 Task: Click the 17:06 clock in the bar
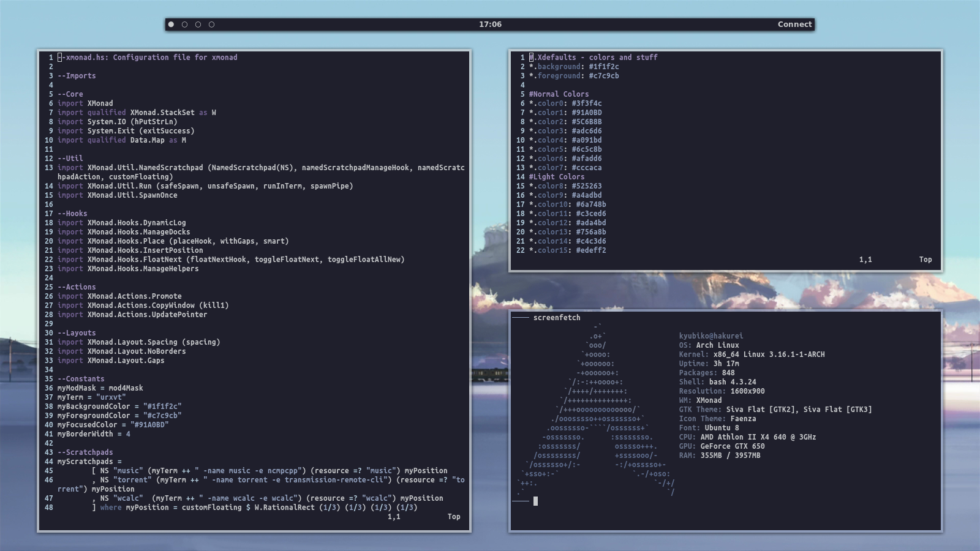tap(490, 24)
